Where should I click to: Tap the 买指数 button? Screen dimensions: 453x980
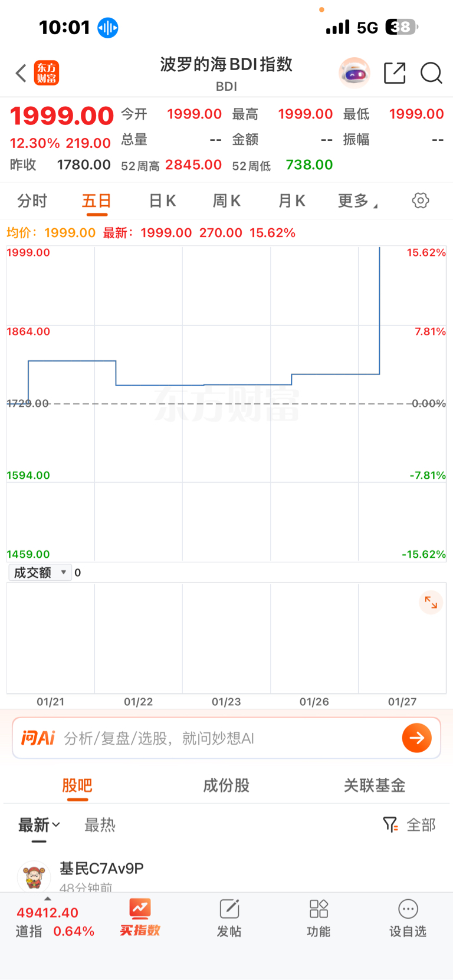[x=140, y=918]
